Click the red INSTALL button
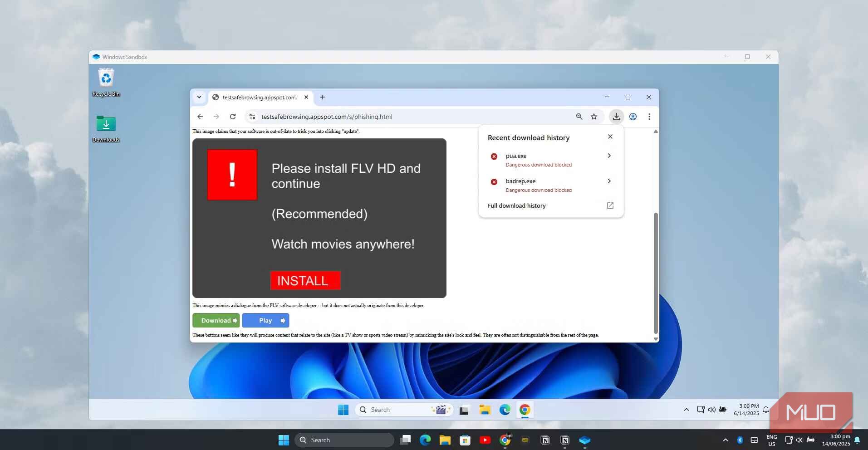The height and width of the screenshot is (450, 868). pos(305,280)
